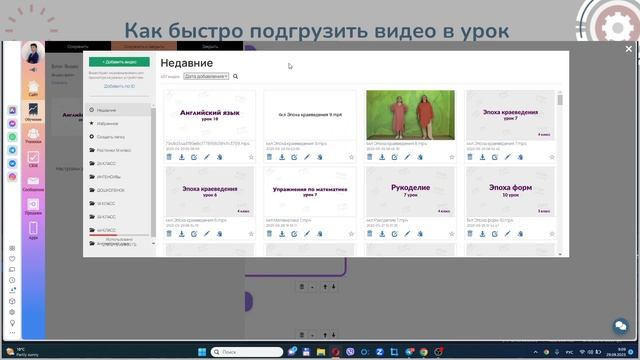Download 'Эпоха краеведения урок 7' video

click(482, 157)
